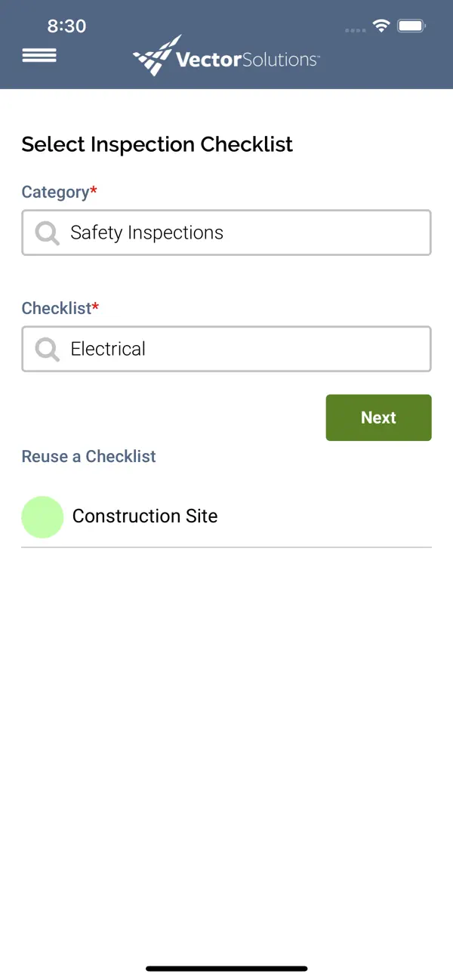Click the Wi-Fi signal icon
The height and width of the screenshot is (980, 453).
point(382,25)
